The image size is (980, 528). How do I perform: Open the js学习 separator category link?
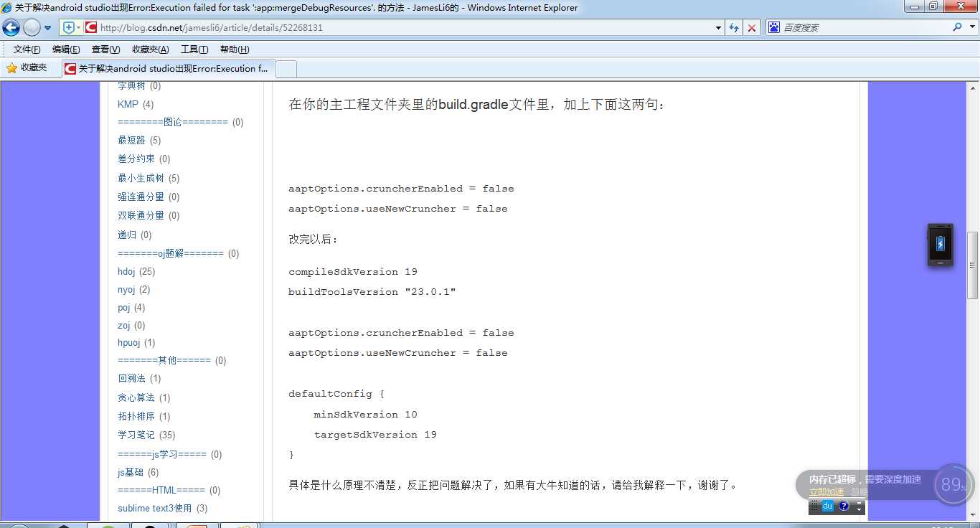(162, 454)
